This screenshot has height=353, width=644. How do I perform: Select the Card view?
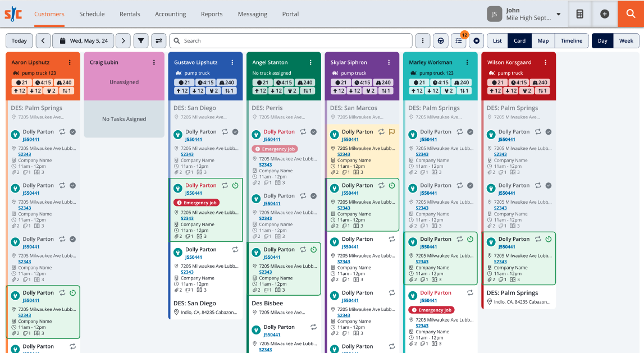(x=519, y=40)
